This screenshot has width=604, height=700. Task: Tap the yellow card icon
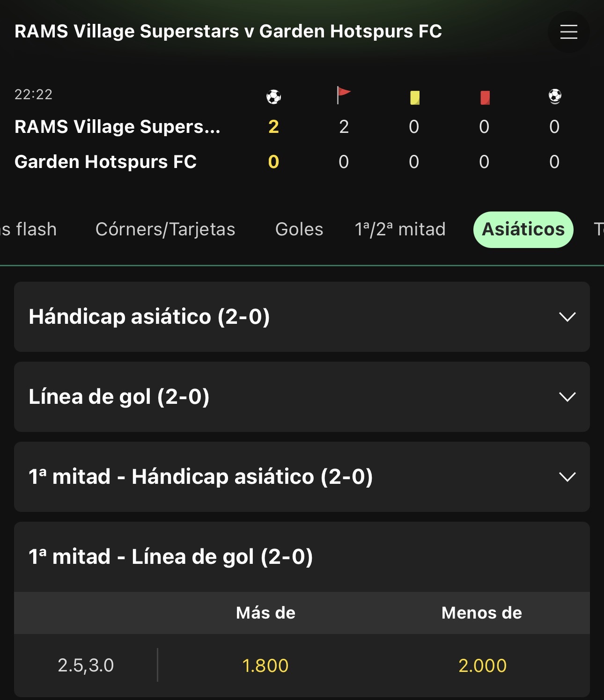tap(414, 98)
